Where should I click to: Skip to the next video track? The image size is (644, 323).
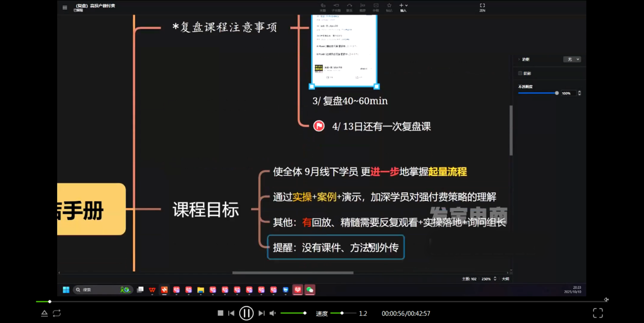(x=262, y=313)
